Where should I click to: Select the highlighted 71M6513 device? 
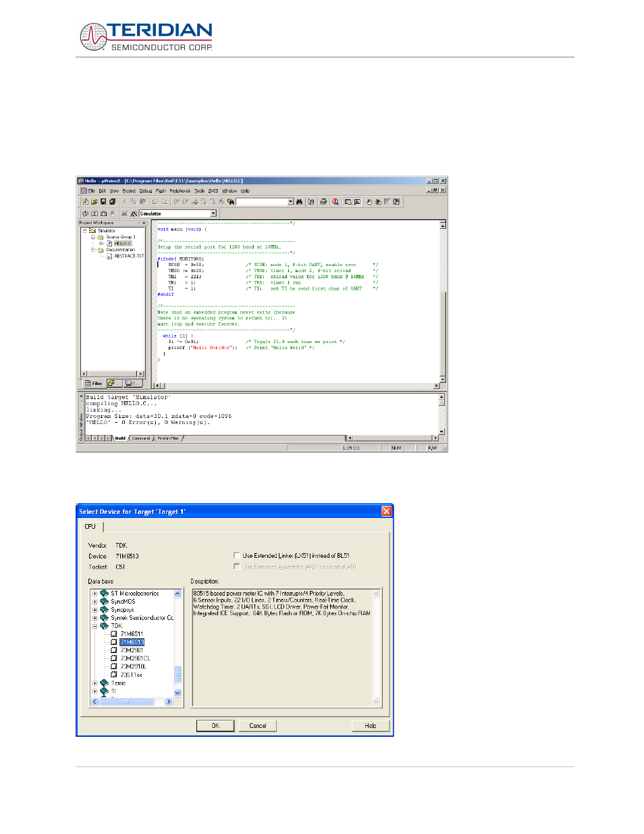pos(132,642)
